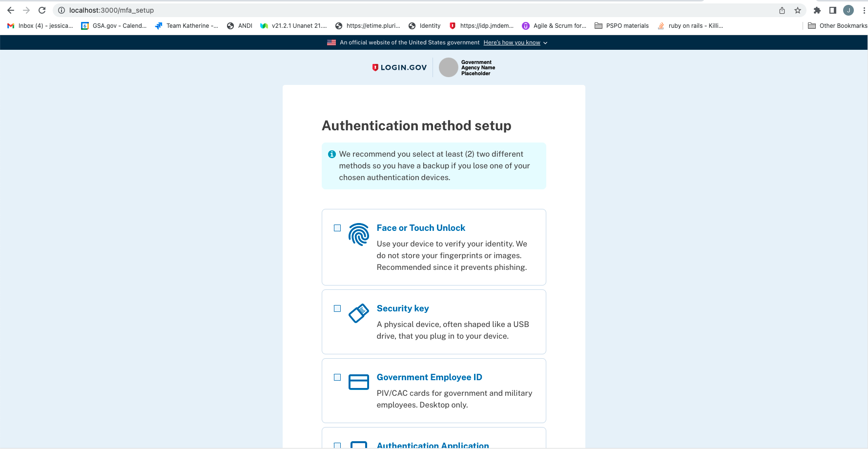Image resolution: width=868 pixels, height=449 pixels.
Task: Click "An official website of the United States government" text
Action: 410,42
